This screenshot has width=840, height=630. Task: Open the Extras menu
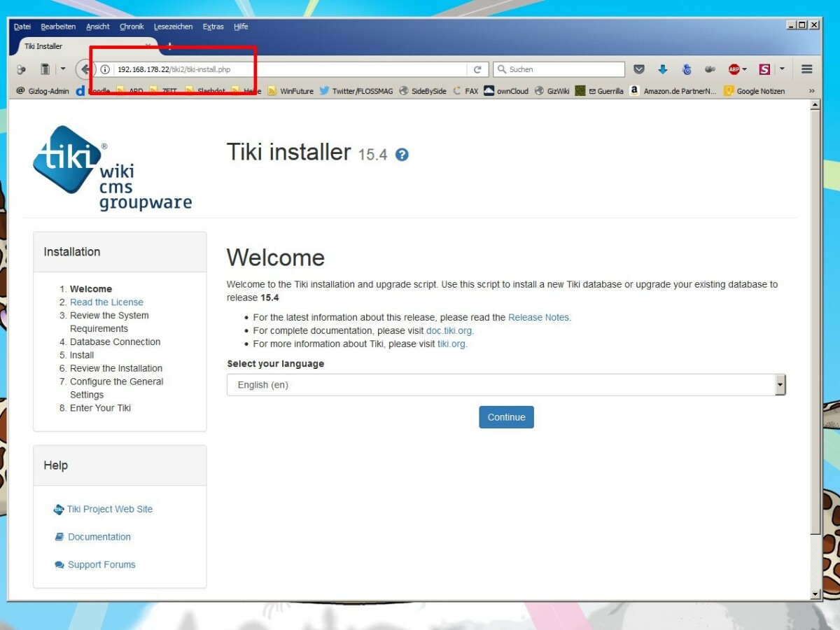tap(213, 27)
